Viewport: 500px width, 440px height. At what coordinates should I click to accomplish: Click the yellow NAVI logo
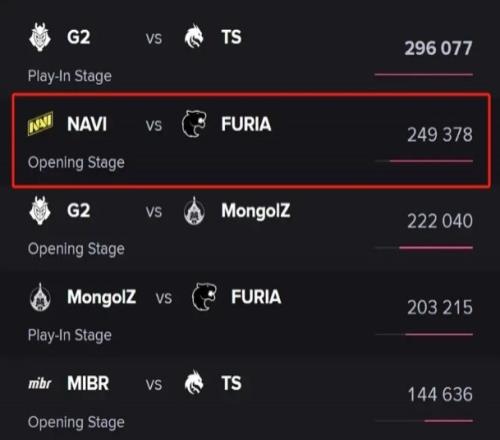pyautogui.click(x=40, y=124)
